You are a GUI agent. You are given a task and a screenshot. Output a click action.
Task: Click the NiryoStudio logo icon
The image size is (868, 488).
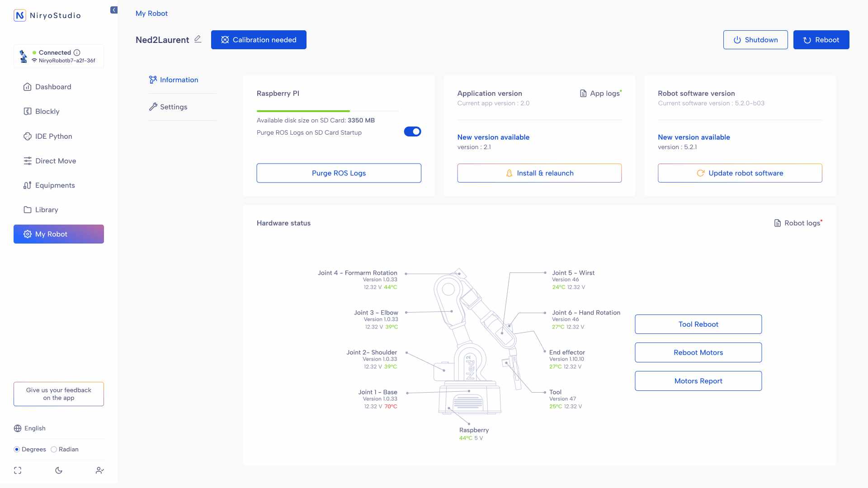pyautogui.click(x=20, y=15)
